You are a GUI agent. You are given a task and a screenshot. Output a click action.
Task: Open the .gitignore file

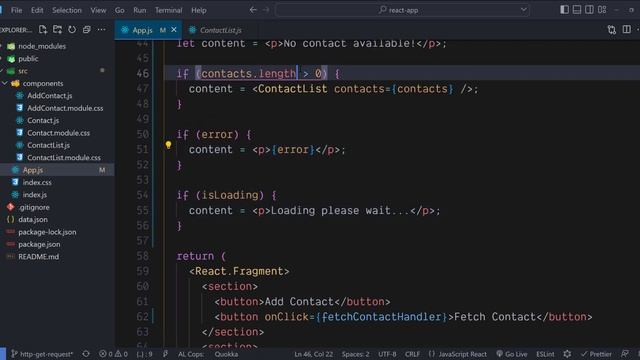pyautogui.click(x=34, y=207)
